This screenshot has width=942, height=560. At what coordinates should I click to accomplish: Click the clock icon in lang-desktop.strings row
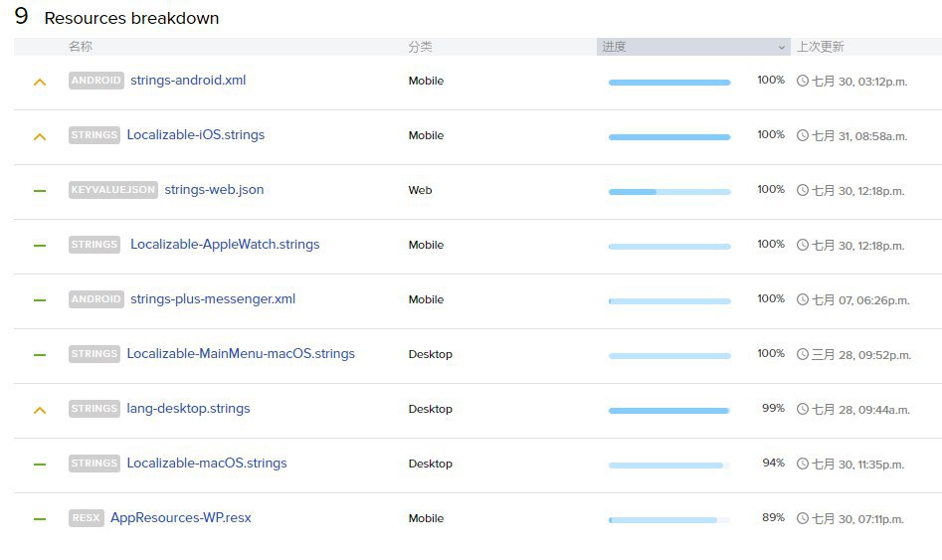pyautogui.click(x=803, y=409)
